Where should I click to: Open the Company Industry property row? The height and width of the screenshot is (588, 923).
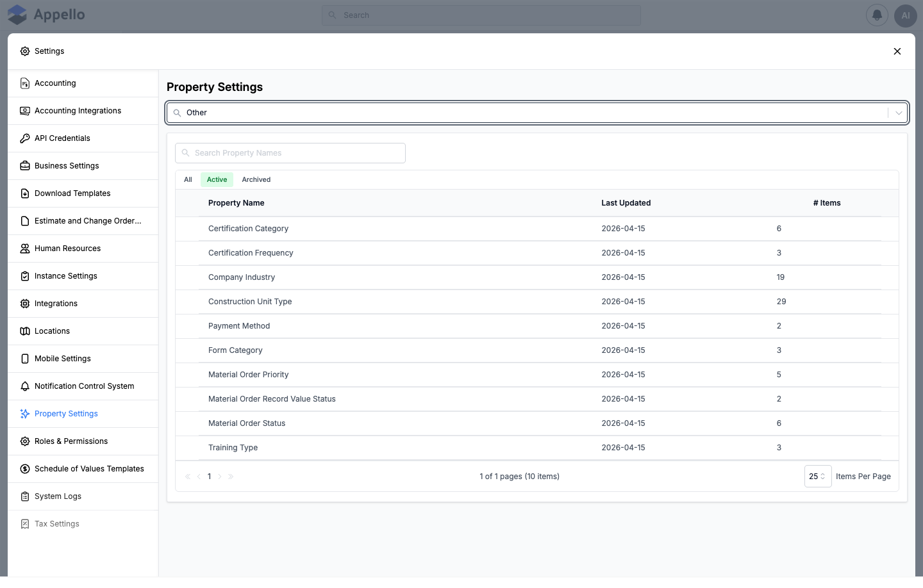[537, 277]
